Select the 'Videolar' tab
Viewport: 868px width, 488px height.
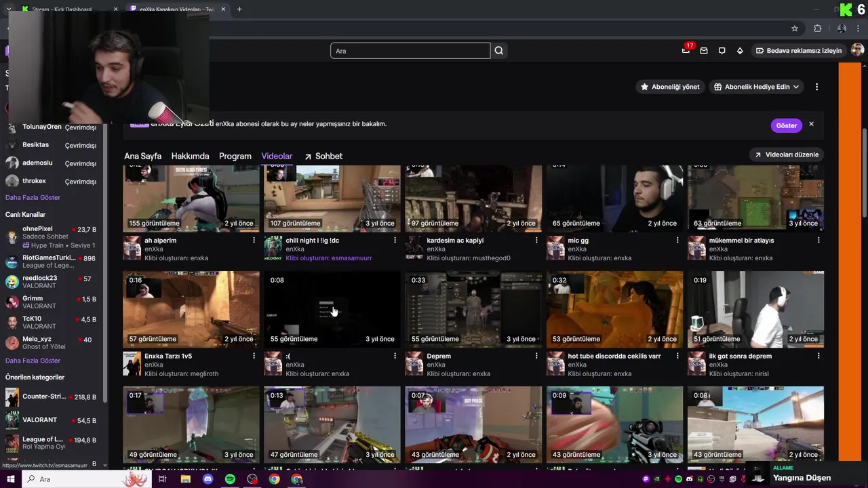point(277,156)
